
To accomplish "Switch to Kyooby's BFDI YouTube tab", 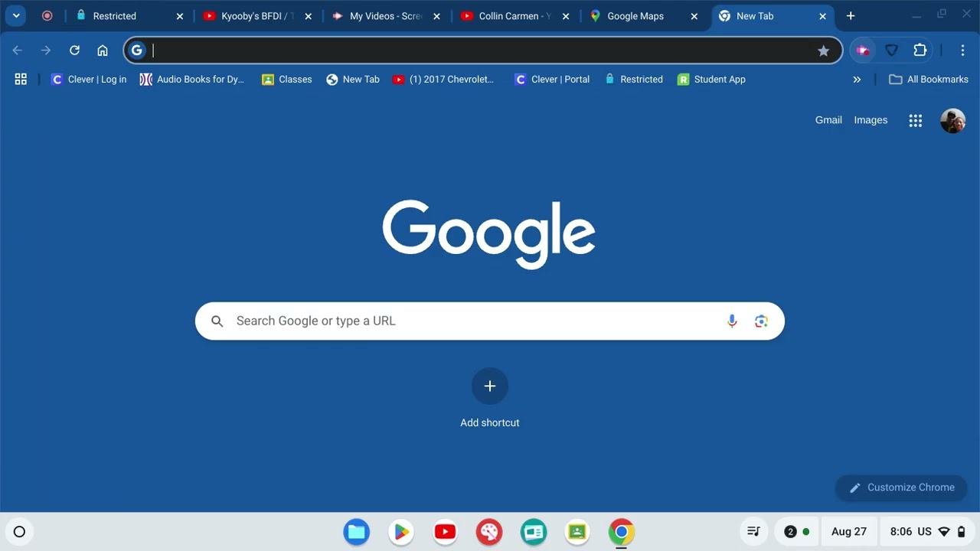I will (x=258, y=15).
